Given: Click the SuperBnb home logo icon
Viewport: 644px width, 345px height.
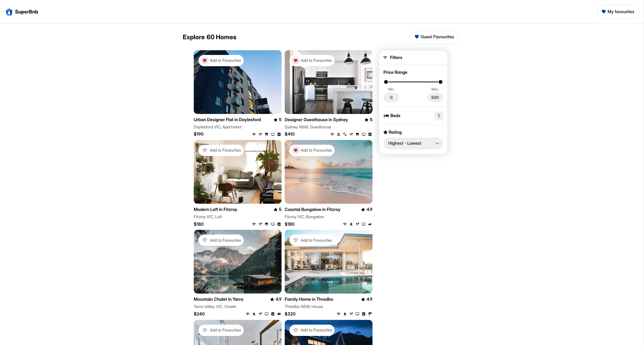Looking at the screenshot, I should [x=9, y=12].
